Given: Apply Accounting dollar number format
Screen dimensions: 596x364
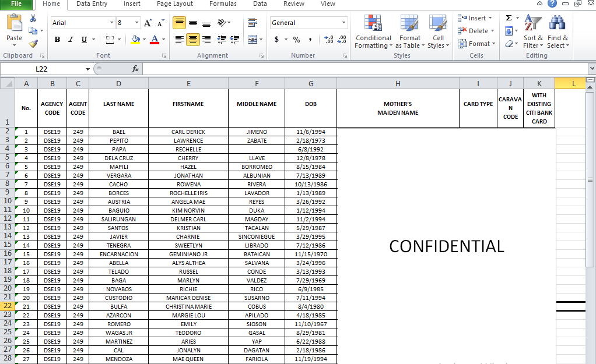Looking at the screenshot, I should pos(276,39).
